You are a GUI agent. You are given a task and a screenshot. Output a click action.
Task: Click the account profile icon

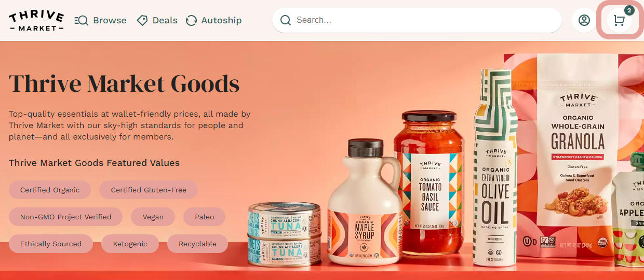click(x=584, y=20)
